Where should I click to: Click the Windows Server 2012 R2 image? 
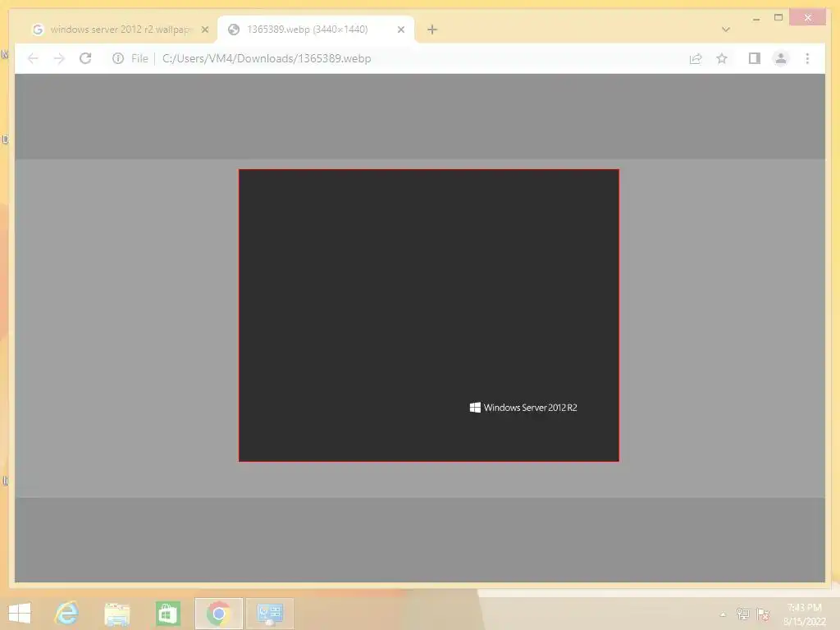pyautogui.click(x=428, y=315)
